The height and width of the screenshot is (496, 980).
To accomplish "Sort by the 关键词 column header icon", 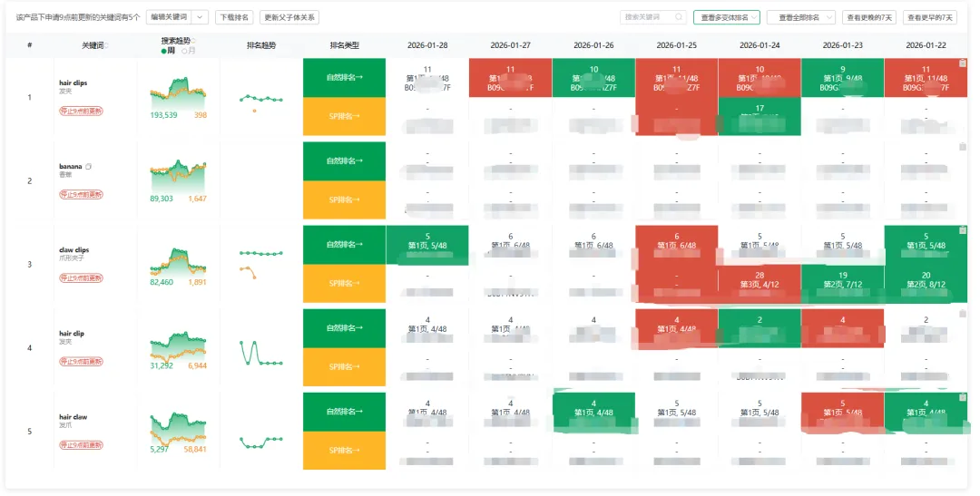I will pyautogui.click(x=106, y=45).
